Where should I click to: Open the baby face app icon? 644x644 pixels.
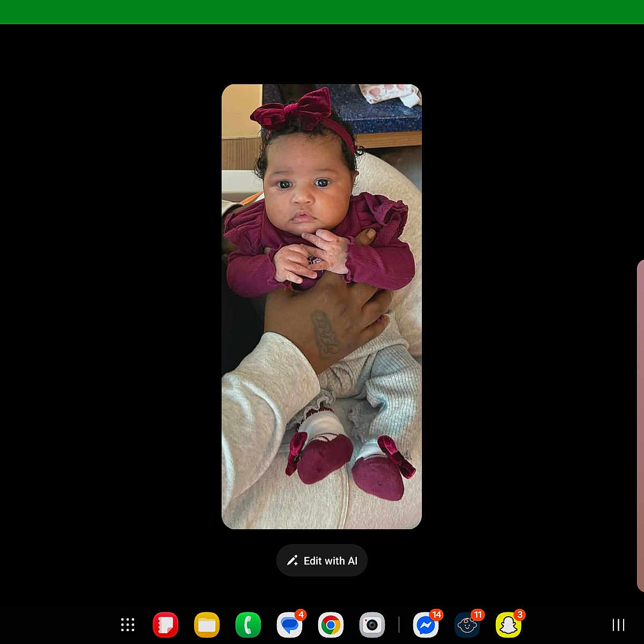[x=467, y=625]
